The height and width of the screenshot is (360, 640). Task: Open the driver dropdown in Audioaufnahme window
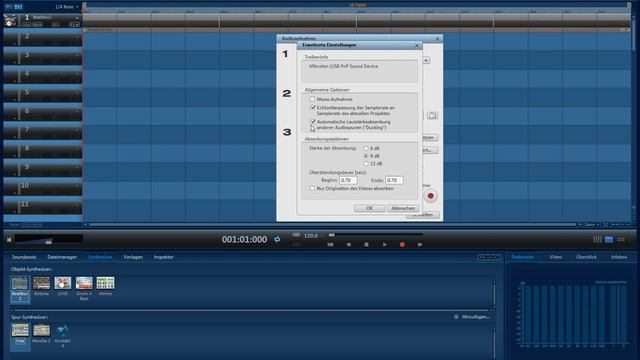pyautogui.click(x=426, y=60)
